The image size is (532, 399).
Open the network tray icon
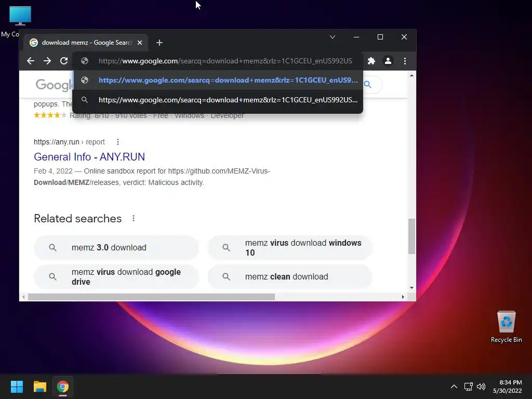(x=468, y=387)
